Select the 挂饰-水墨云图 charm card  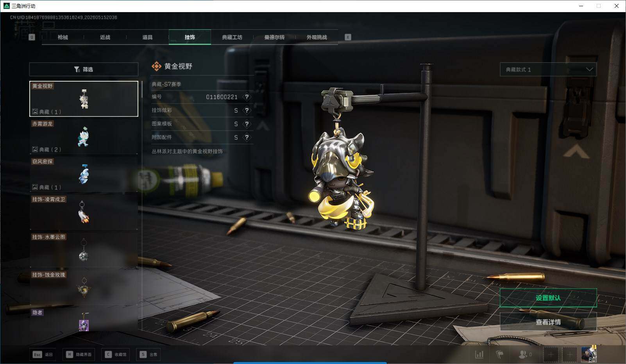(x=84, y=250)
